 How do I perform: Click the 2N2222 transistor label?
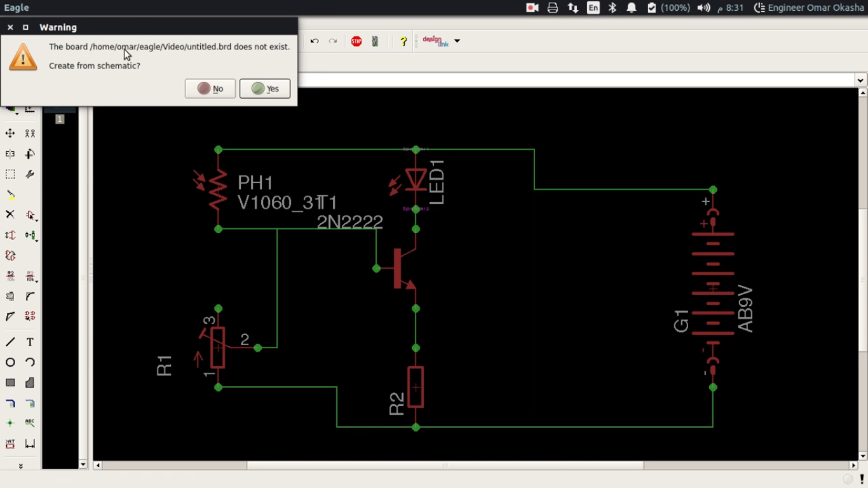[x=350, y=222]
